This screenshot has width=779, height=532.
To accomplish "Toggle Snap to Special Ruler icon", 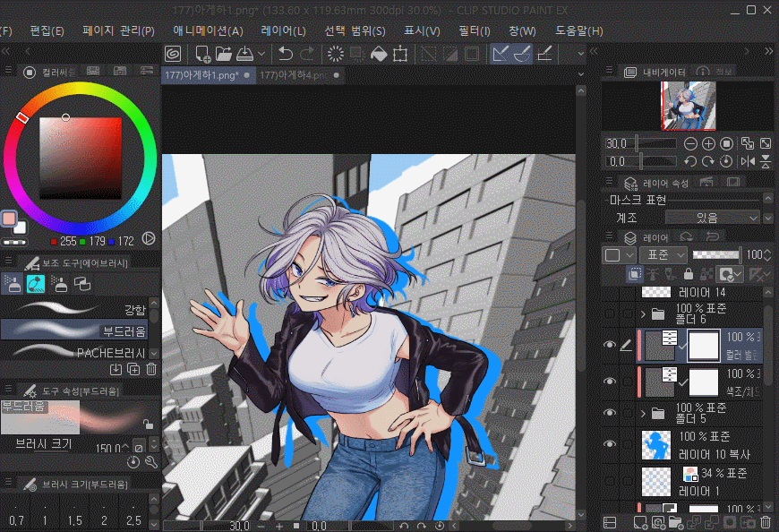I will pos(522,54).
